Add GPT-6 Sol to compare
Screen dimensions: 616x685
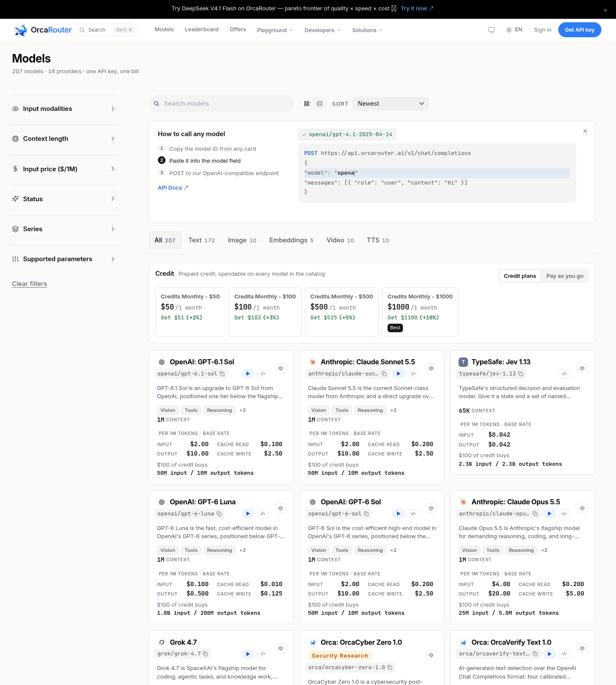pyautogui.click(x=431, y=508)
